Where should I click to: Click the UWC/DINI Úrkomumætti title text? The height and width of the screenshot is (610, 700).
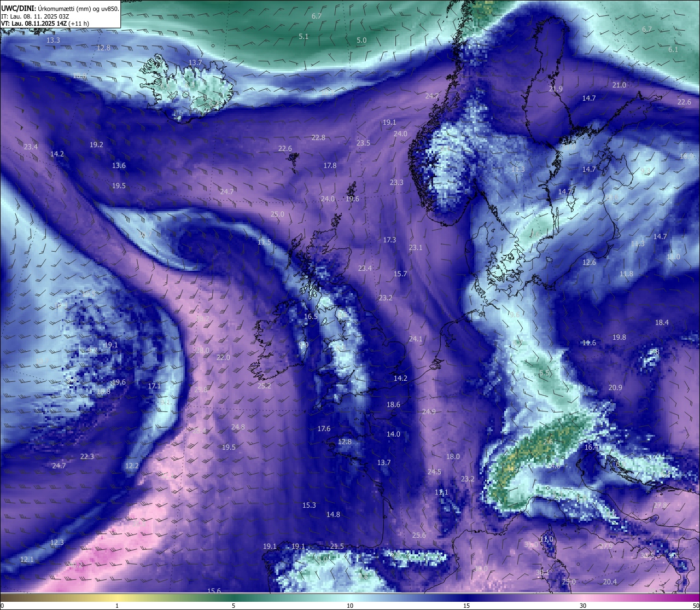tap(60, 9)
